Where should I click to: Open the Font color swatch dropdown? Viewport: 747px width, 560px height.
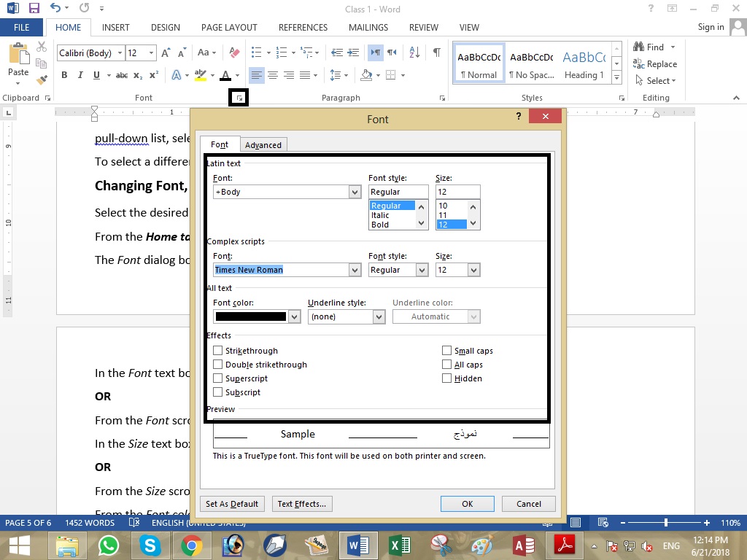pyautogui.click(x=294, y=316)
